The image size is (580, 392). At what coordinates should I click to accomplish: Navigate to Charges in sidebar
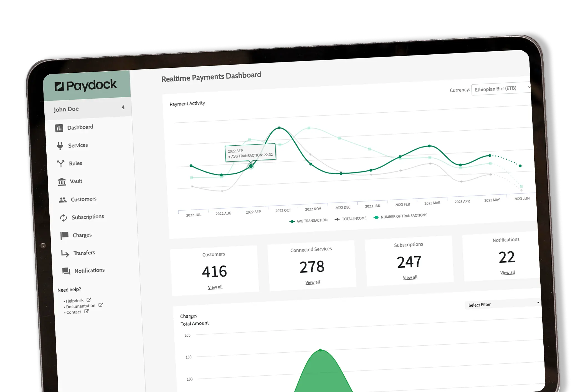(x=82, y=235)
